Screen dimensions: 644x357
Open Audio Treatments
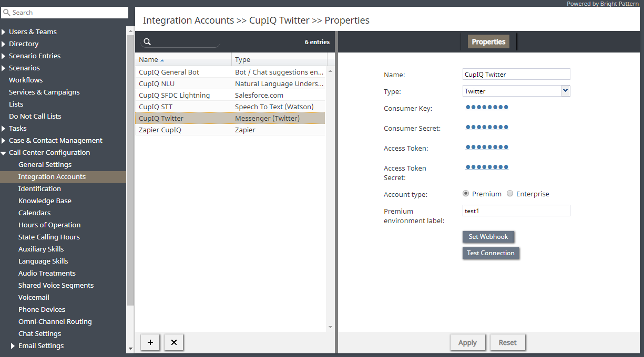coord(47,273)
